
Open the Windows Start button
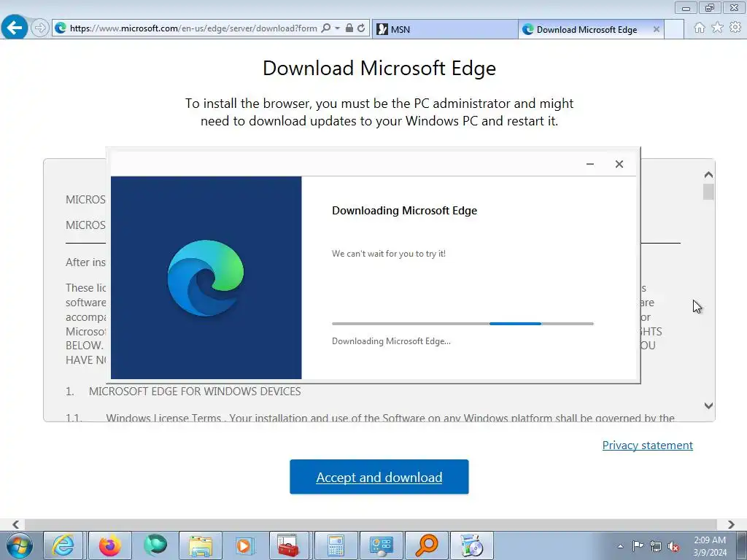(x=20, y=545)
